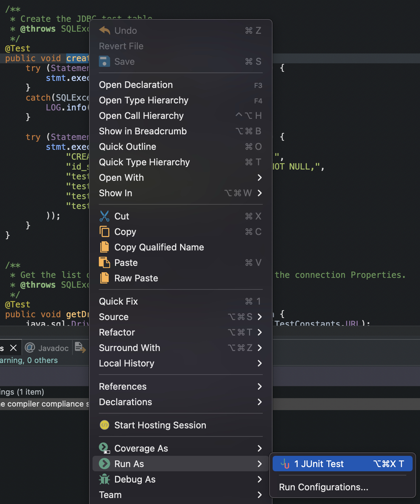The height and width of the screenshot is (504, 420).
Task: Click the Cut menu label
Action: point(122,216)
